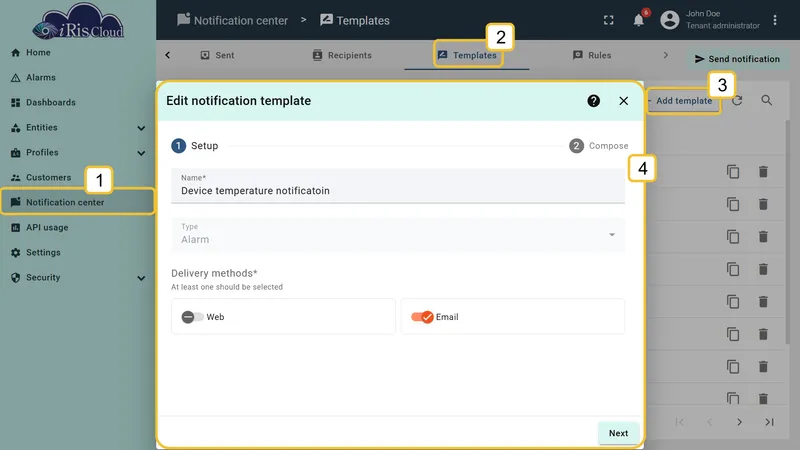The width and height of the screenshot is (800, 450).
Task: Close the Edit notification template dialog
Action: point(623,101)
